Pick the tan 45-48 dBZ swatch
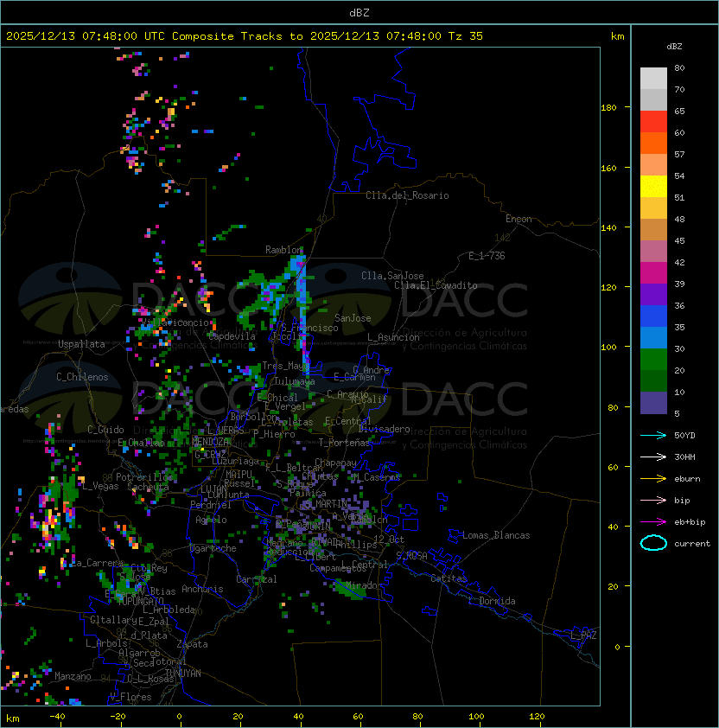 653,229
